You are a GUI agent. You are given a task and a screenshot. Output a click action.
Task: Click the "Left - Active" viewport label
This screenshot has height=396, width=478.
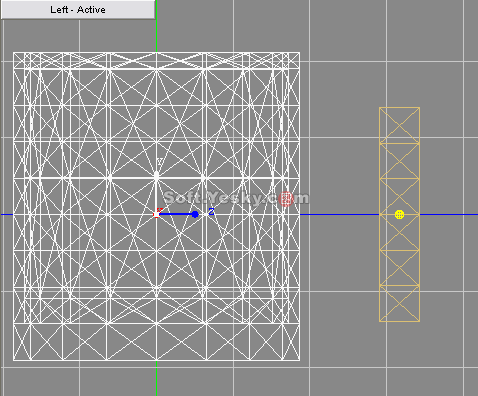(x=78, y=9)
